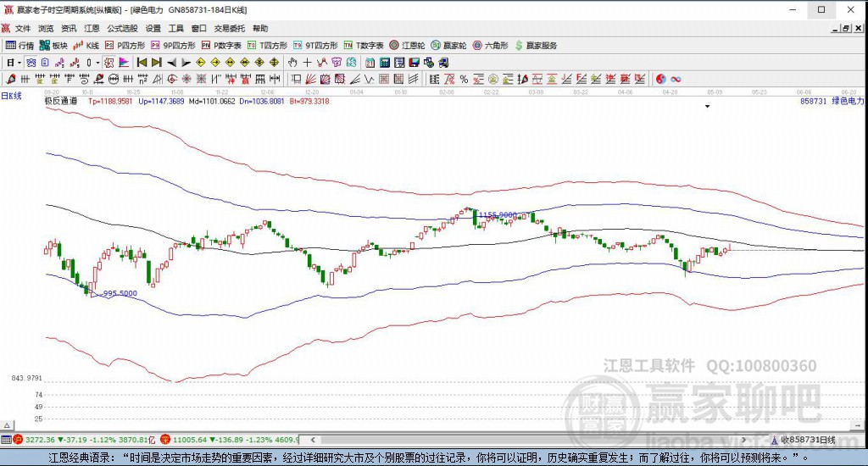Open the 浏览 menu
868x466 pixels.
(46, 28)
